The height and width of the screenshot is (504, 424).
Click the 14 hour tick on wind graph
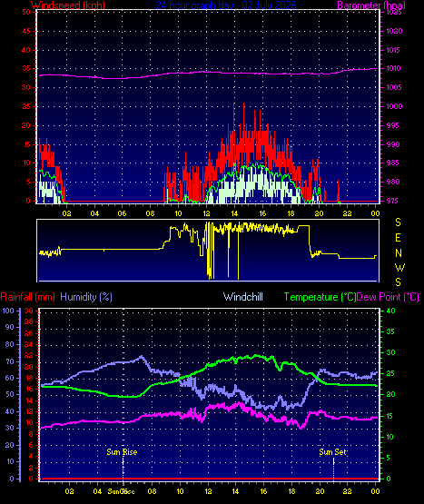coord(234,213)
